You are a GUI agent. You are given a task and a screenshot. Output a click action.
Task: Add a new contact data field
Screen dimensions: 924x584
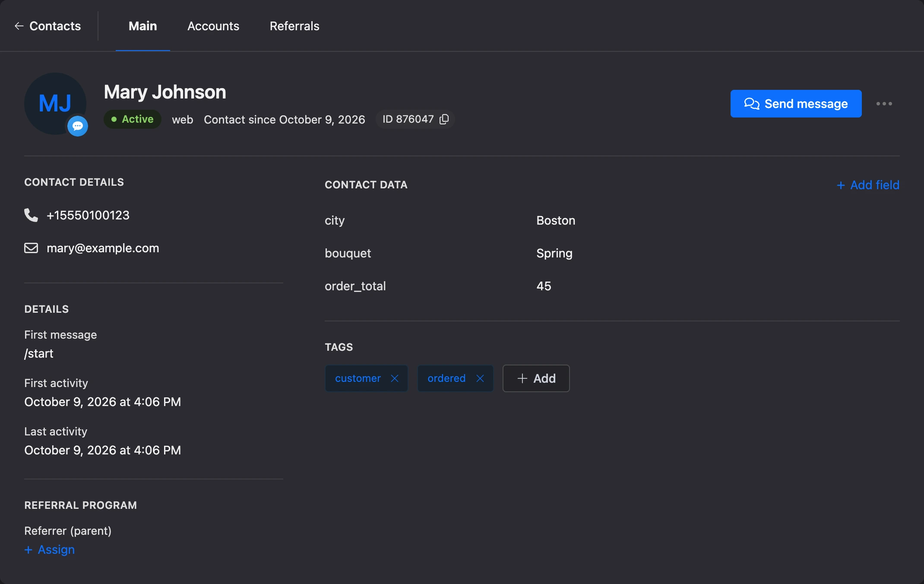point(868,185)
